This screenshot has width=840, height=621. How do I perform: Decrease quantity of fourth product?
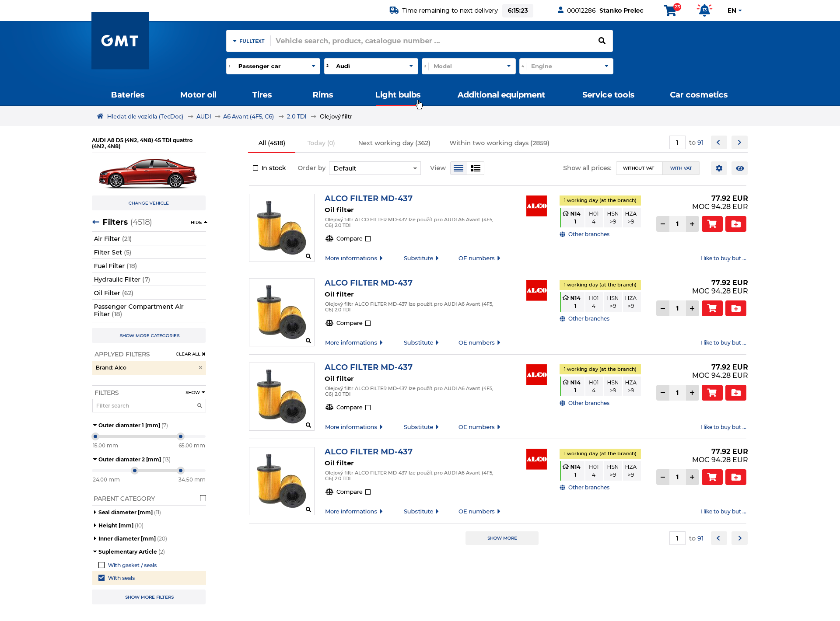click(663, 477)
